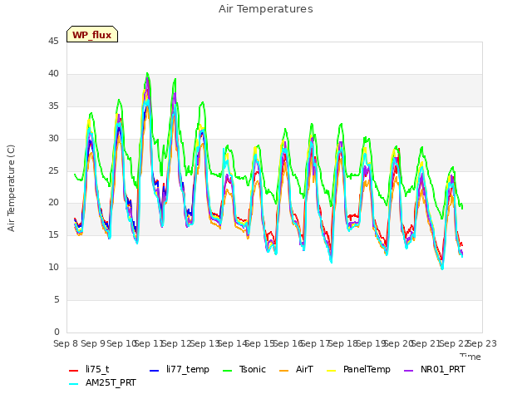532x399 pixels.
Task: Click the Time x-axis title
Action: coord(470,357)
